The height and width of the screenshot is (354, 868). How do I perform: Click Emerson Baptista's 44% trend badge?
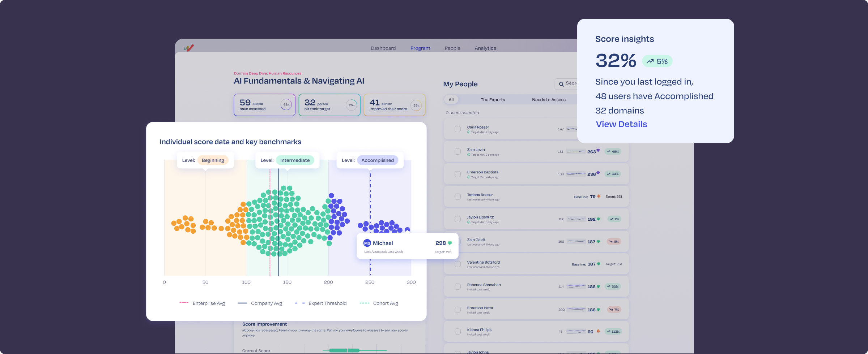[613, 174]
